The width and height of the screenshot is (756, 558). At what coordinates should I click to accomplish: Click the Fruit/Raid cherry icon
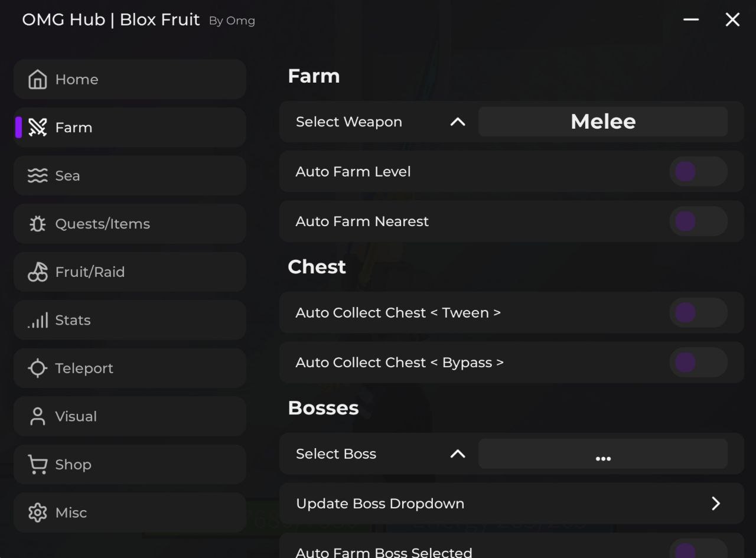click(x=37, y=272)
